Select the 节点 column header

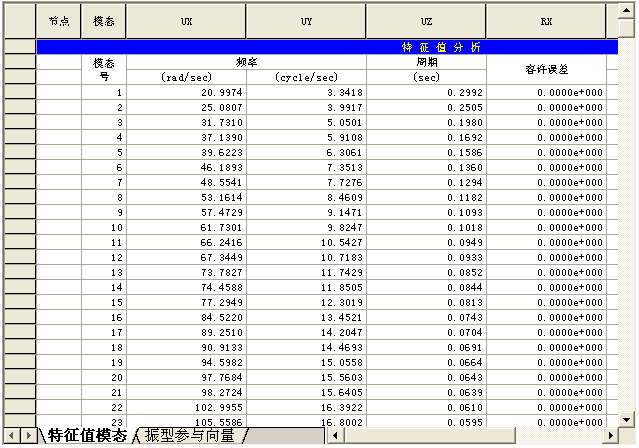[x=59, y=22]
